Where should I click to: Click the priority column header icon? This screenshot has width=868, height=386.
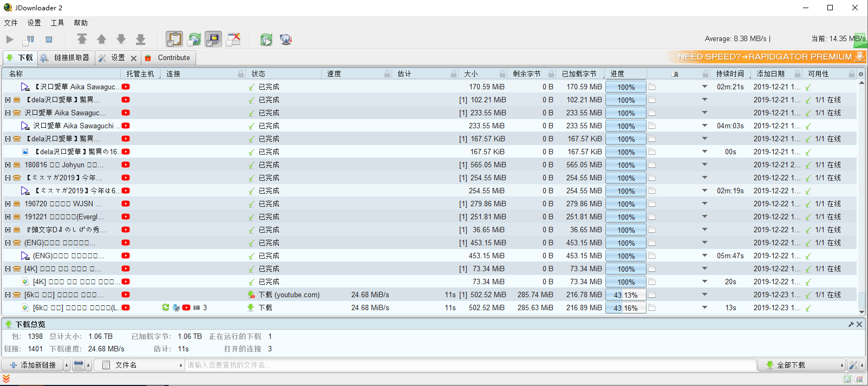tap(675, 74)
